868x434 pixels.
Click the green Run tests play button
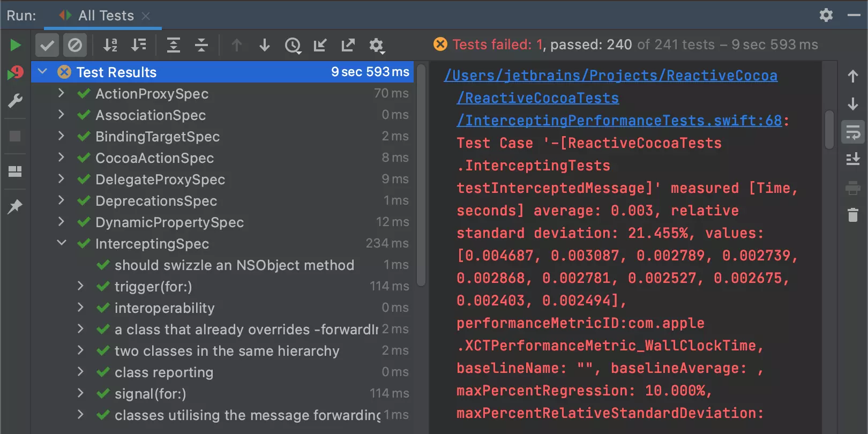[x=16, y=45]
